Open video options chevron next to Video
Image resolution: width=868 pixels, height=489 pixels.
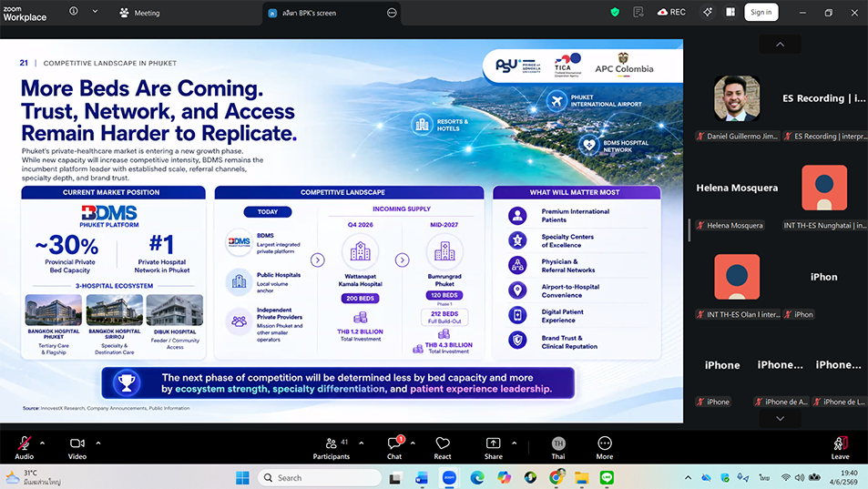point(98,443)
